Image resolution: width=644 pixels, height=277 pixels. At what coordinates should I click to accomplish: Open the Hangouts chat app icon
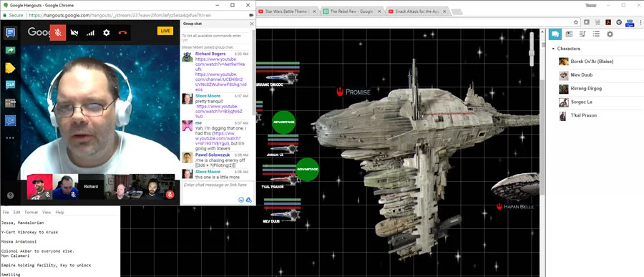point(10,33)
